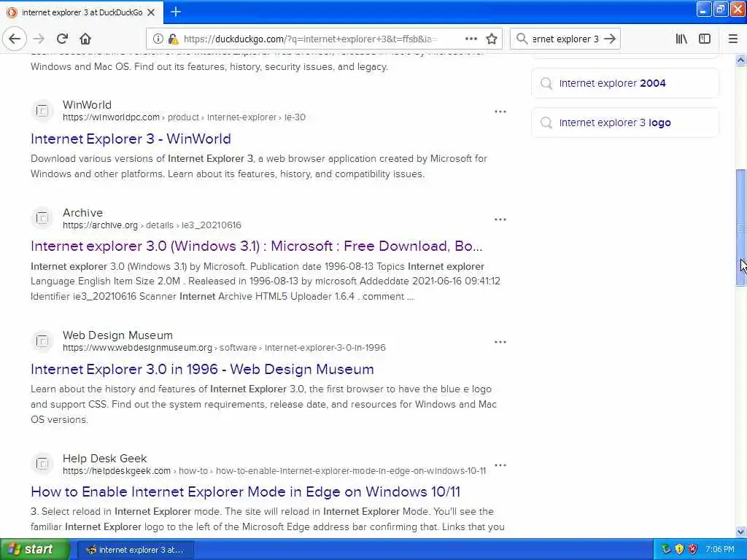Click the scrollbar up arrow
The width and height of the screenshot is (747, 560).
pos(740,60)
